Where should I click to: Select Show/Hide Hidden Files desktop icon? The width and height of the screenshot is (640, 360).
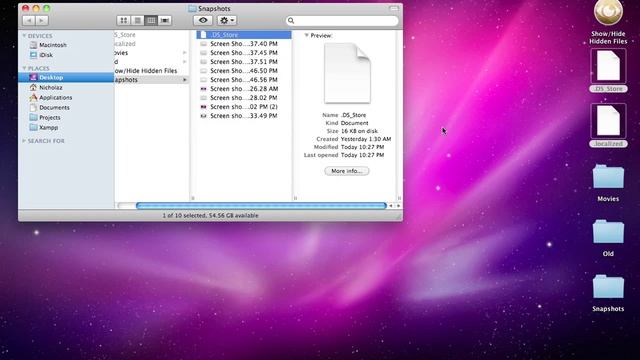pyautogui.click(x=608, y=22)
